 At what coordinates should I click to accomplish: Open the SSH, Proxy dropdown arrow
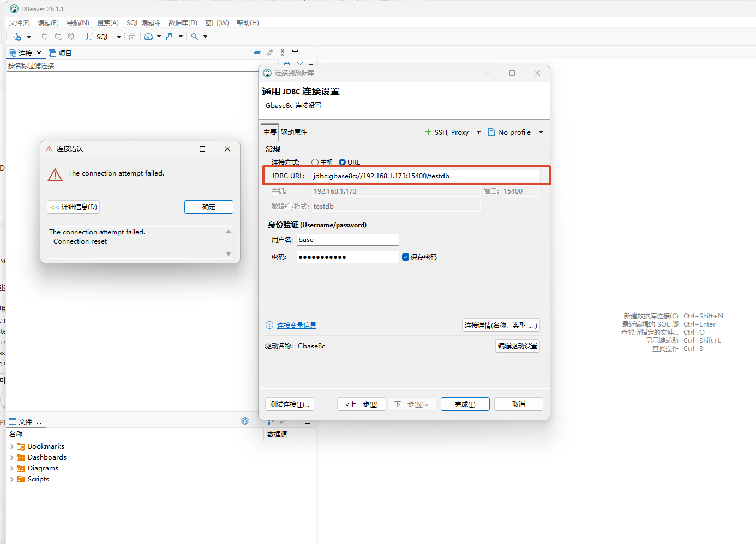pos(478,132)
